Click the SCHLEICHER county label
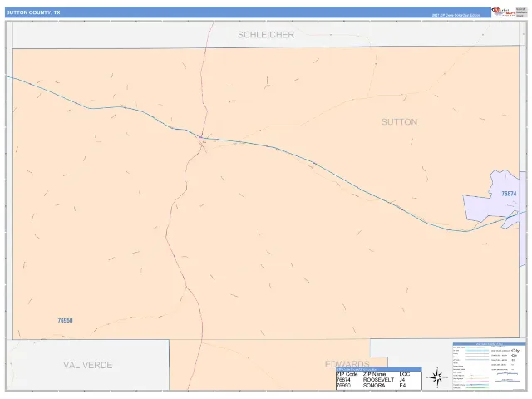The height and width of the screenshot is (399, 532). [x=266, y=35]
